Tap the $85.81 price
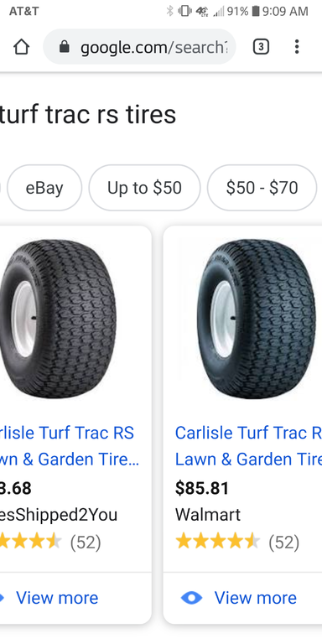The height and width of the screenshot is (644, 322). (x=202, y=488)
